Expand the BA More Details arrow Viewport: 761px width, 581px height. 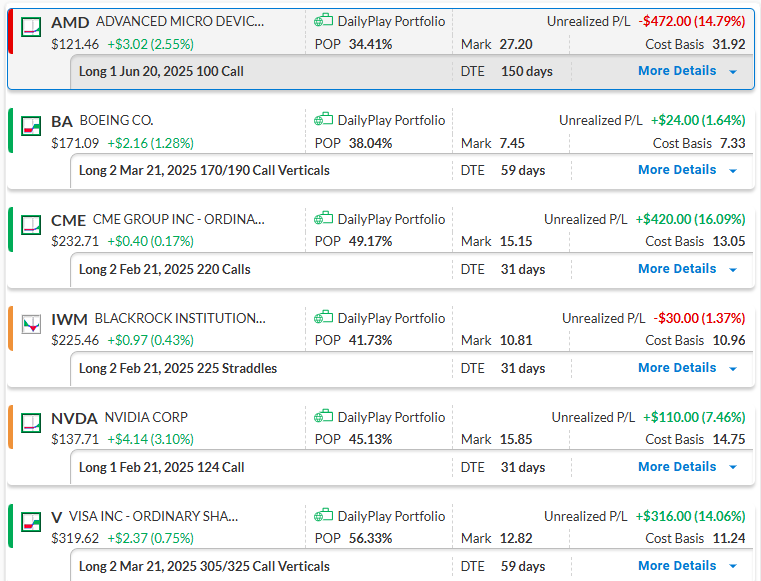tap(733, 171)
